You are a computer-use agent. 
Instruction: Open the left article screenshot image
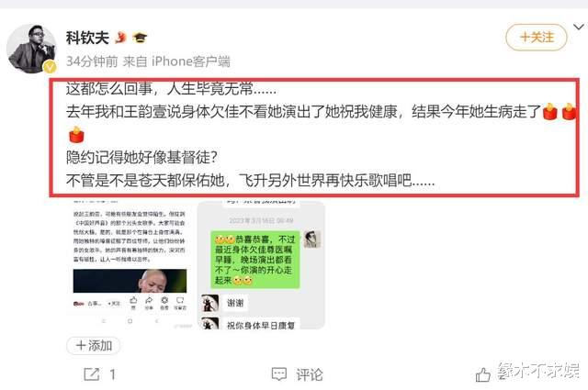pyautogui.click(x=130, y=264)
